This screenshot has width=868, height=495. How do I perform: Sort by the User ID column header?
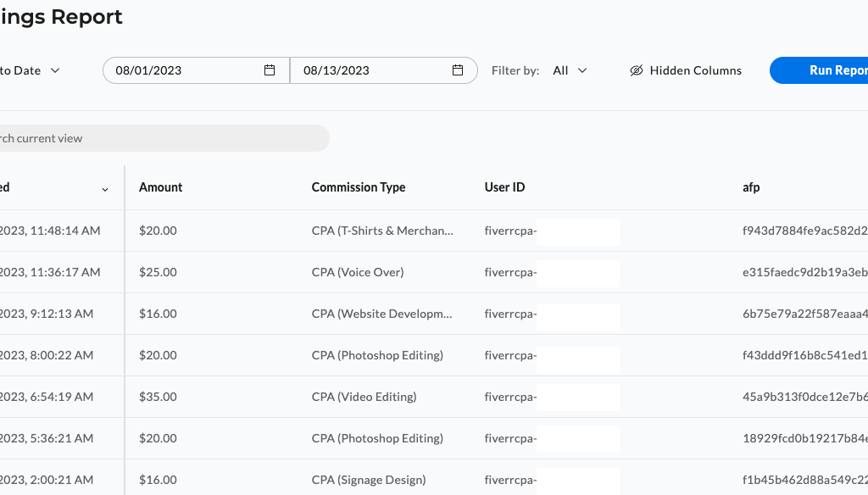coord(504,187)
